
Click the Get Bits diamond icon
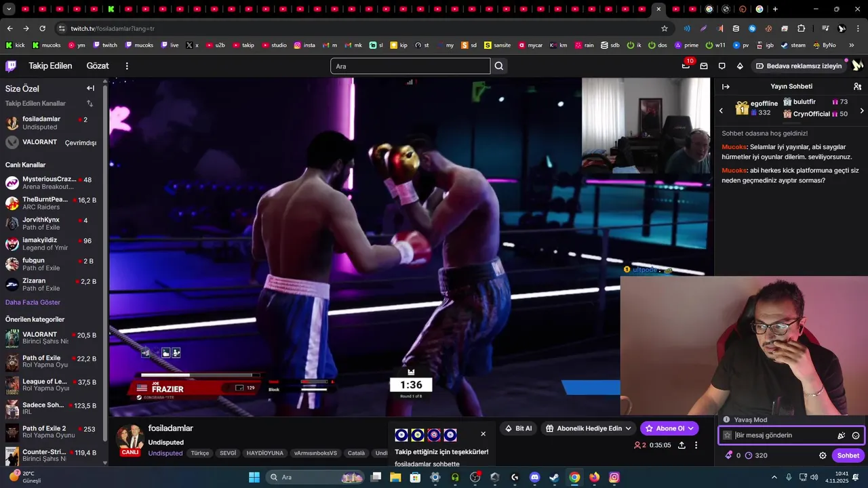pos(740,66)
